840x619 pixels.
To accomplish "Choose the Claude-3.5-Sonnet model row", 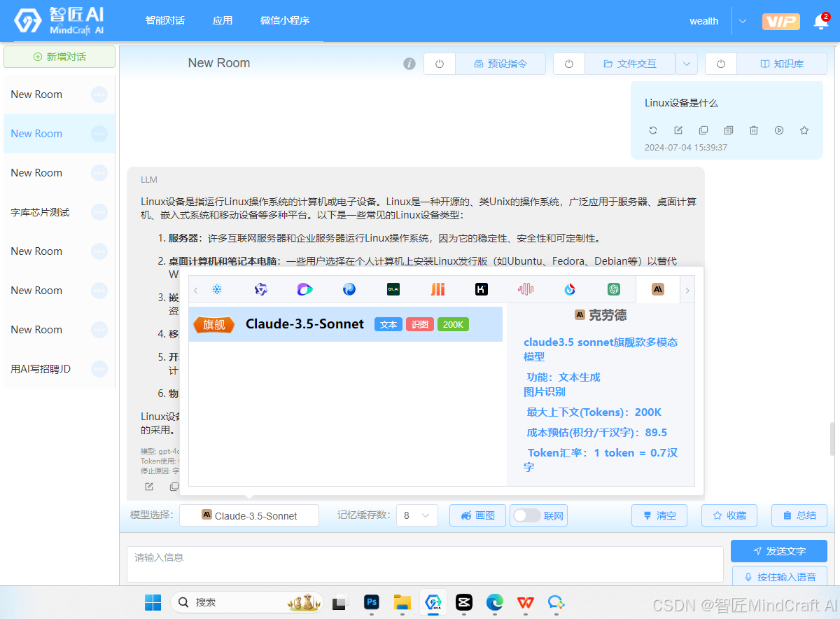I will 346,324.
